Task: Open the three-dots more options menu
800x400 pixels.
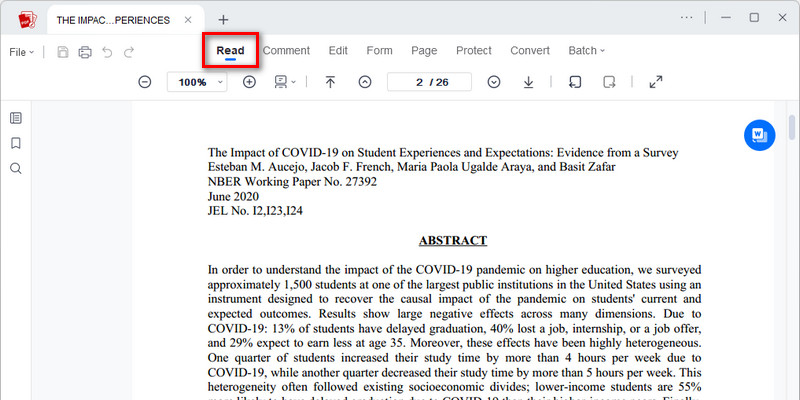Action: [687, 18]
